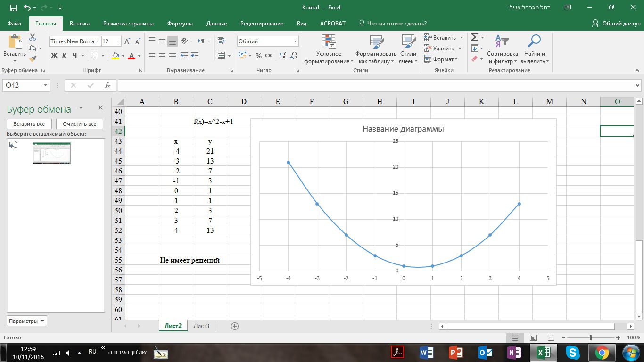This screenshot has width=644, height=362.
Task: Insert AutoSum with the sigma icon
Action: (475, 37)
